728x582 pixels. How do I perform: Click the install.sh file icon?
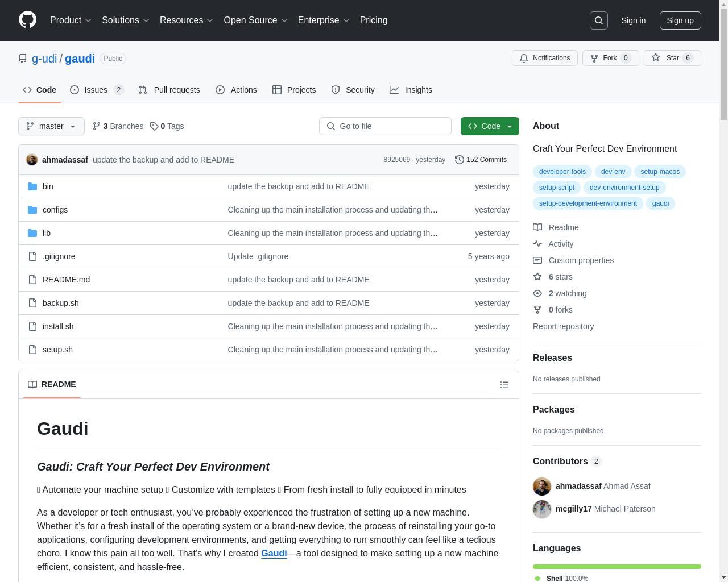[32, 326]
